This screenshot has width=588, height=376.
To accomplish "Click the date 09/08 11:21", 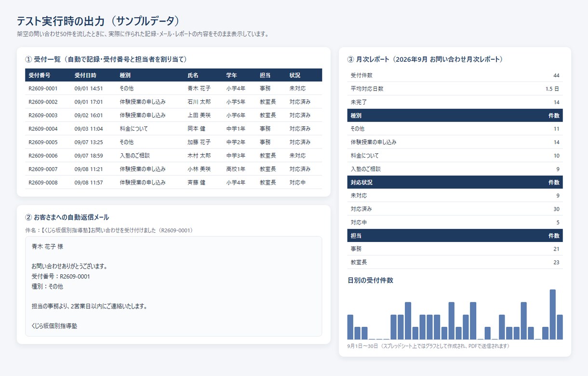I will click(x=89, y=169).
